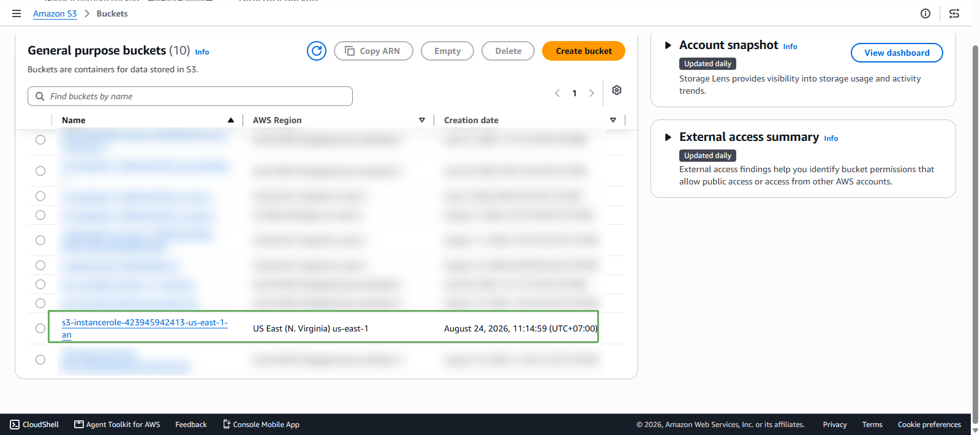The height and width of the screenshot is (435, 980).
Task: Click Copy ARN button
Action: click(x=374, y=51)
